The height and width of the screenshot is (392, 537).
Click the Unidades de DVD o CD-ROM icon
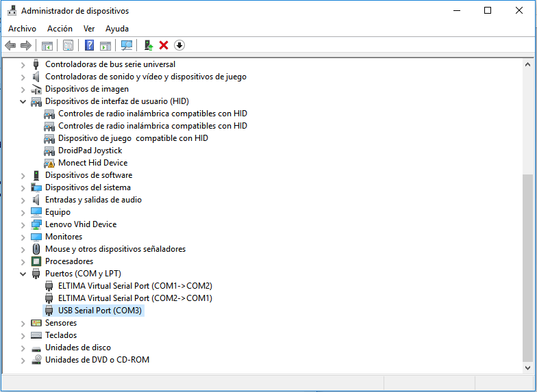coord(36,360)
